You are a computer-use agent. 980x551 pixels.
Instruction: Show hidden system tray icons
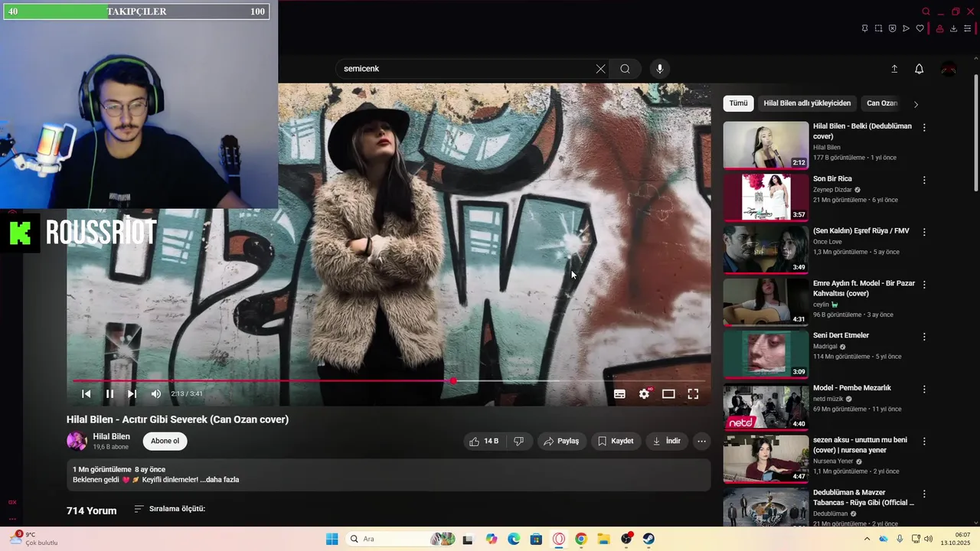coord(867,540)
